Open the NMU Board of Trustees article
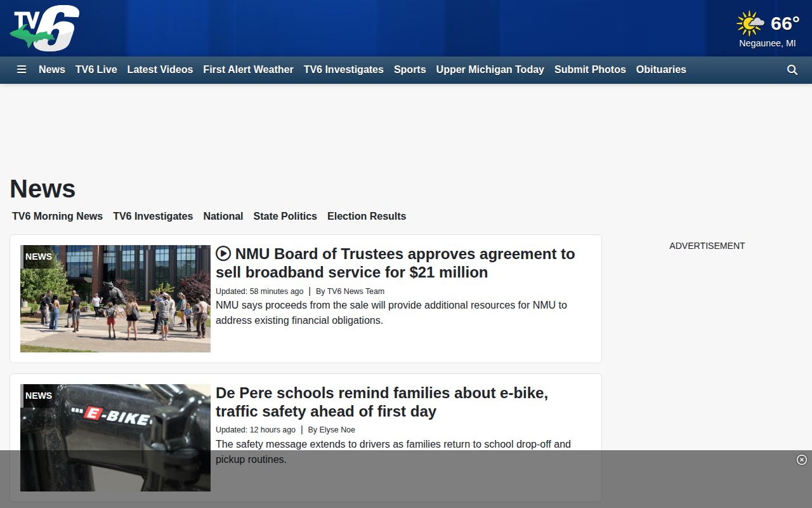This screenshot has width=812, height=508. (x=395, y=263)
